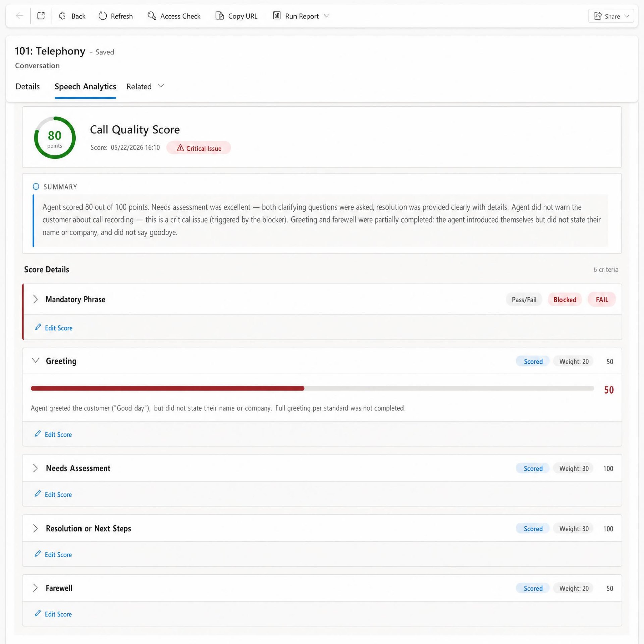Refresh the conversation record
Viewport: 644px width, 644px height.
116,16
